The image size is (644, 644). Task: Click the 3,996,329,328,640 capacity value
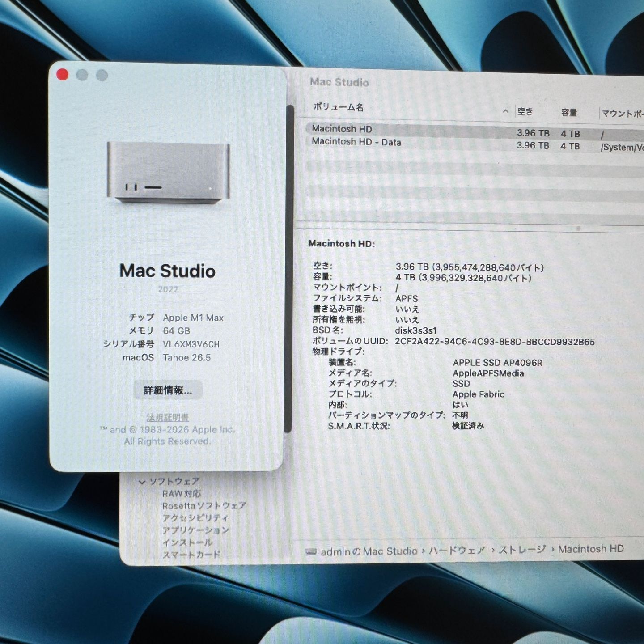click(463, 278)
